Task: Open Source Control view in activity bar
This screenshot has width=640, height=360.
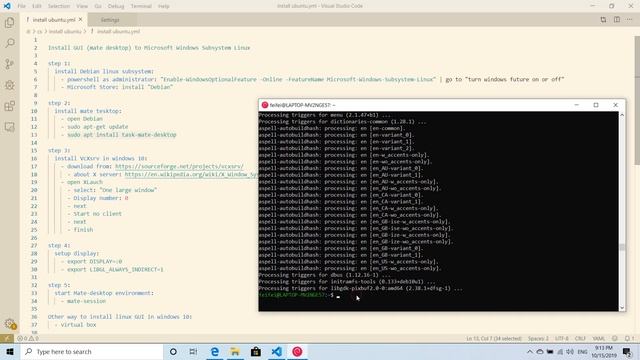Action: [10, 64]
